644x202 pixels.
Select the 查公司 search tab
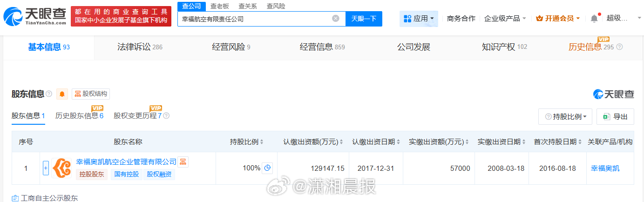click(191, 6)
